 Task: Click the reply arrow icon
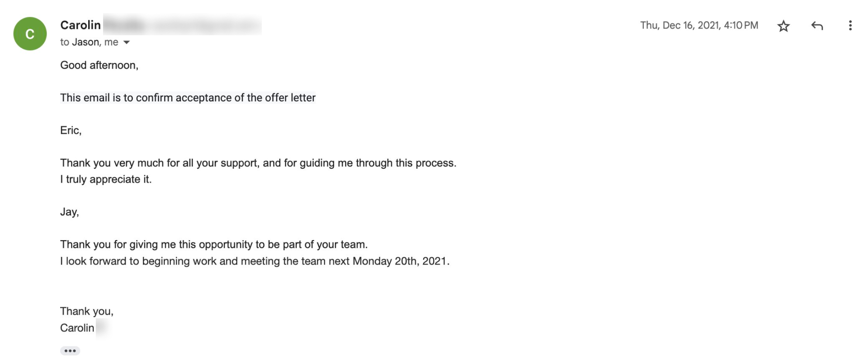pos(816,26)
